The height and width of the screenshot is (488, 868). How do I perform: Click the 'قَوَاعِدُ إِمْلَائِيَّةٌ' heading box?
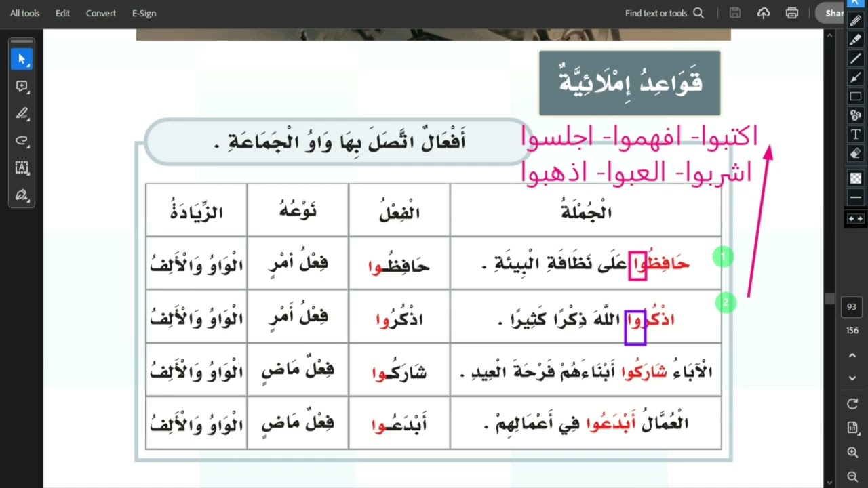(630, 83)
